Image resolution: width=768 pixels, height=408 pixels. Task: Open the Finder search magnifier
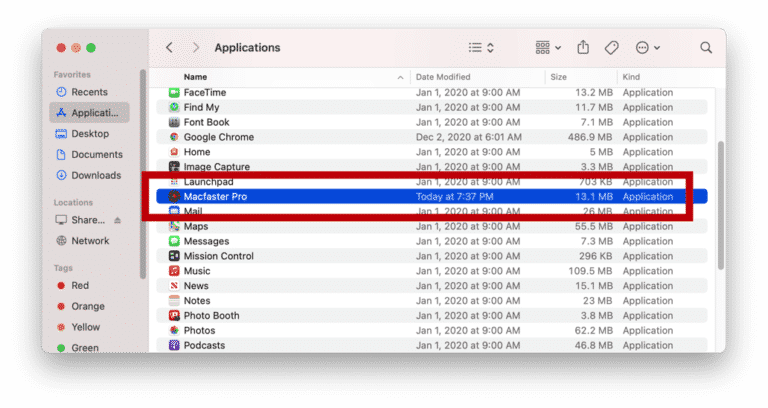tap(706, 48)
